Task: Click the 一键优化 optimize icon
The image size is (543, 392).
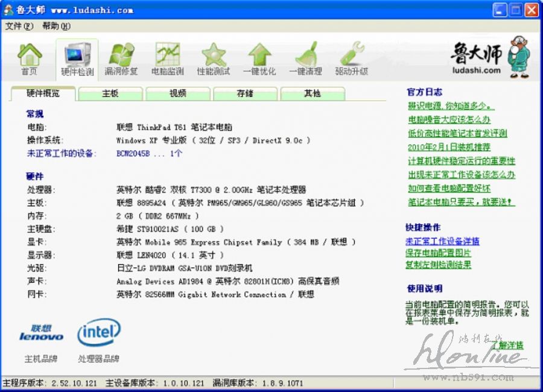Action: click(x=259, y=59)
